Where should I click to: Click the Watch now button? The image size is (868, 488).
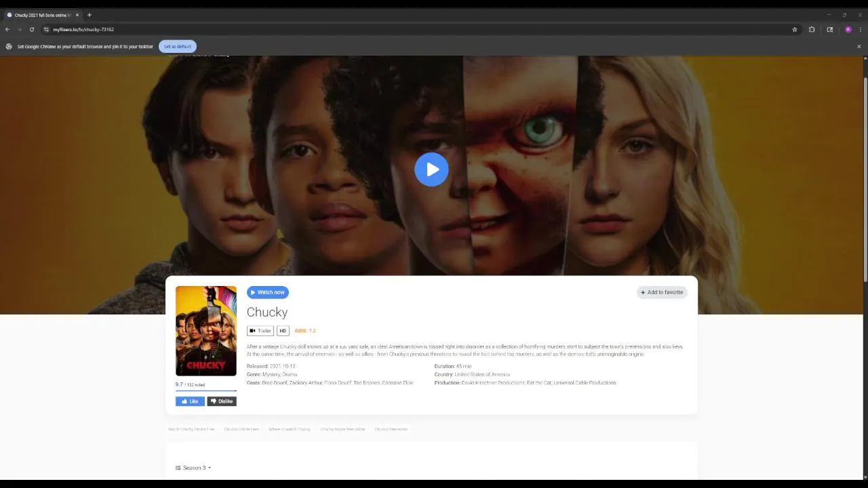click(x=267, y=292)
